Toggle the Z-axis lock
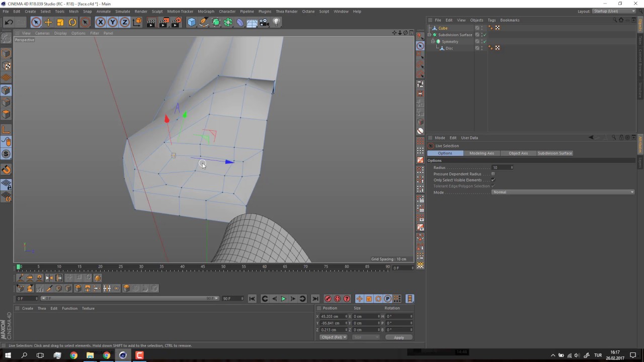The image size is (644, 362). [x=125, y=22]
